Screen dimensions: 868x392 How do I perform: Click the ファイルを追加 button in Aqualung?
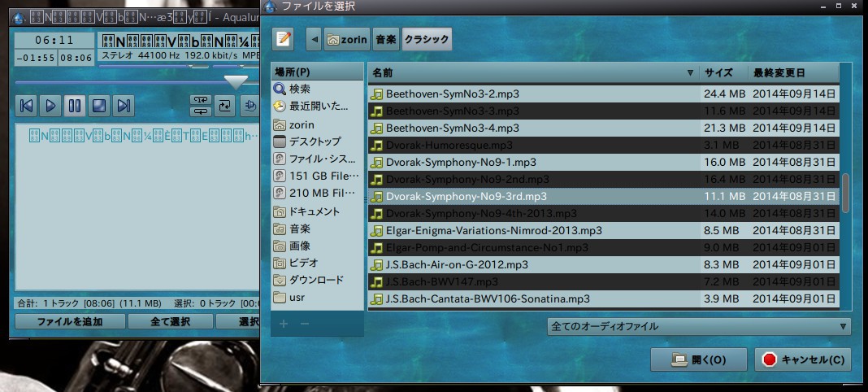pyautogui.click(x=70, y=322)
